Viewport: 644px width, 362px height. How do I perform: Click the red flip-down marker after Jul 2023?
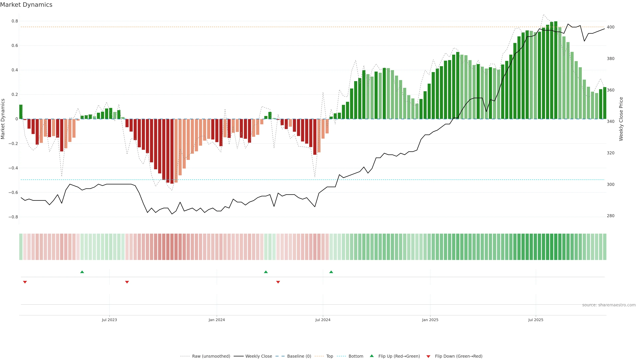pyautogui.click(x=127, y=282)
